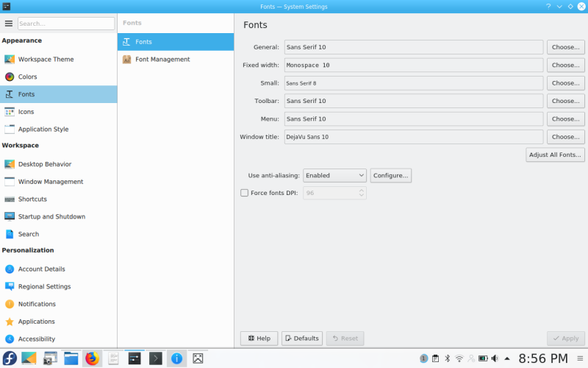Open the text document app in the taskbar
The height and width of the screenshot is (368, 588).
point(113,358)
